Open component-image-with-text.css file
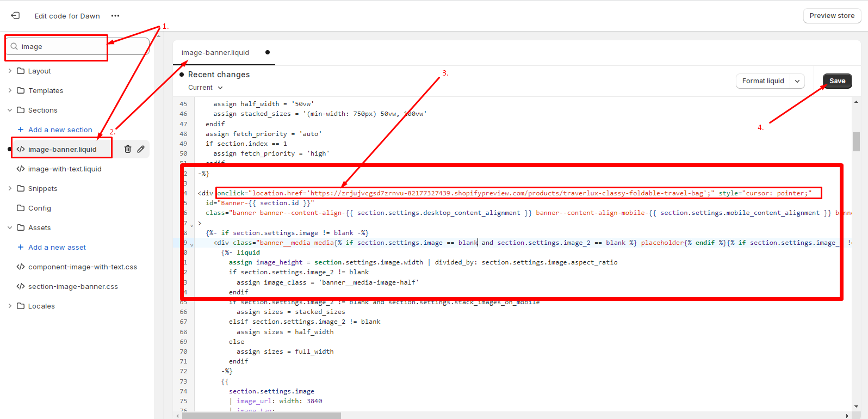 [x=82, y=267]
